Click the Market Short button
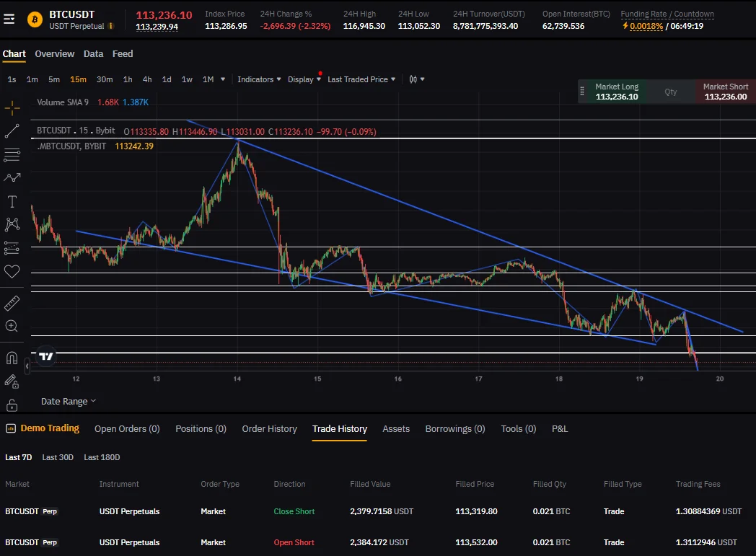Image resolution: width=756 pixels, height=556 pixels. click(x=726, y=92)
